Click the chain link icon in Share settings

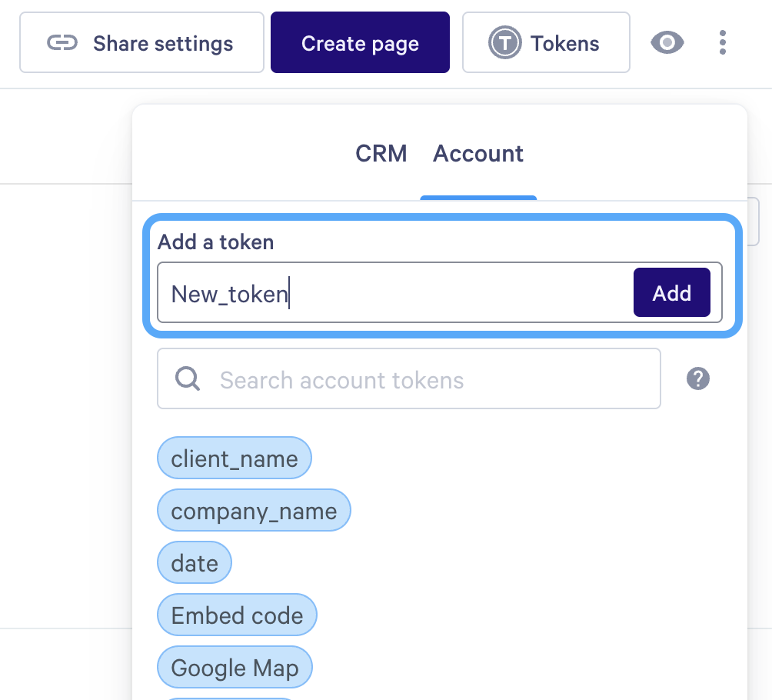[62, 43]
